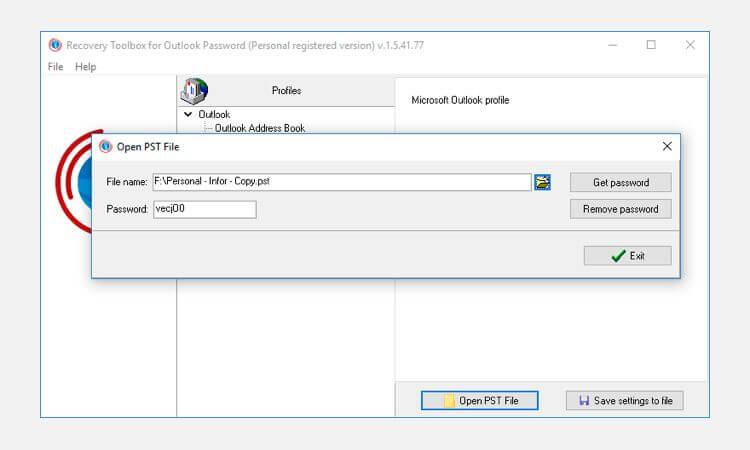Click the Open PST File dialog title icon

click(x=105, y=146)
